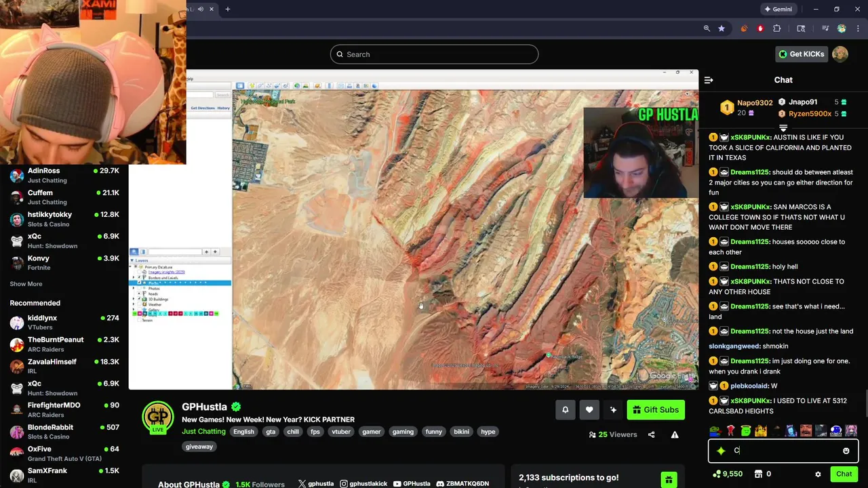Image resolution: width=868 pixels, height=488 pixels.
Task: Click the Kick search field
Action: click(x=434, y=54)
